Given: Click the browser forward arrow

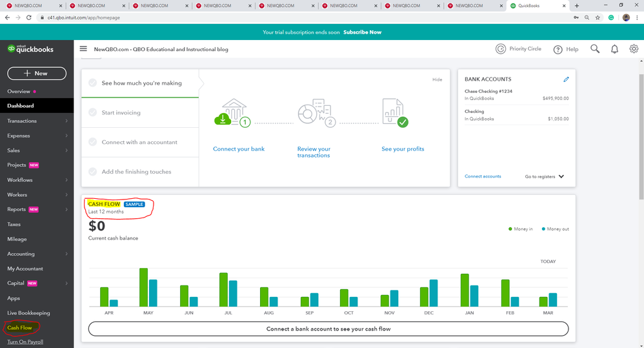Looking at the screenshot, I should pyautogui.click(x=18, y=17).
